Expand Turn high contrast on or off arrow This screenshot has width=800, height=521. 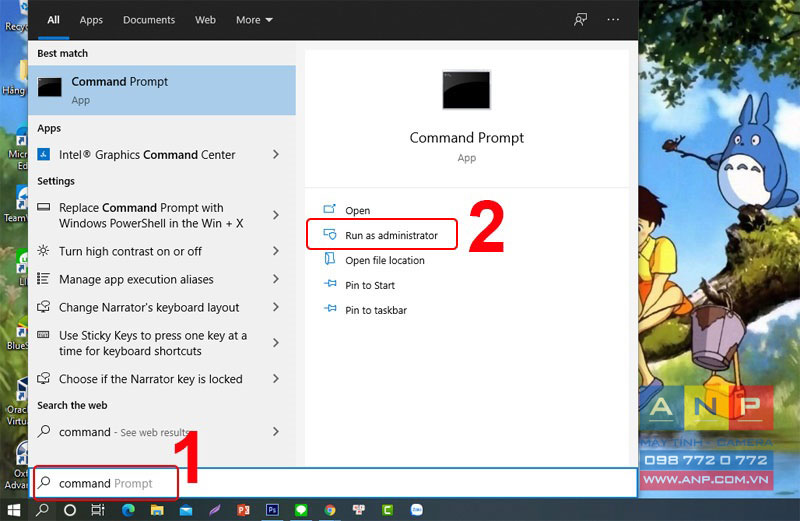point(276,251)
